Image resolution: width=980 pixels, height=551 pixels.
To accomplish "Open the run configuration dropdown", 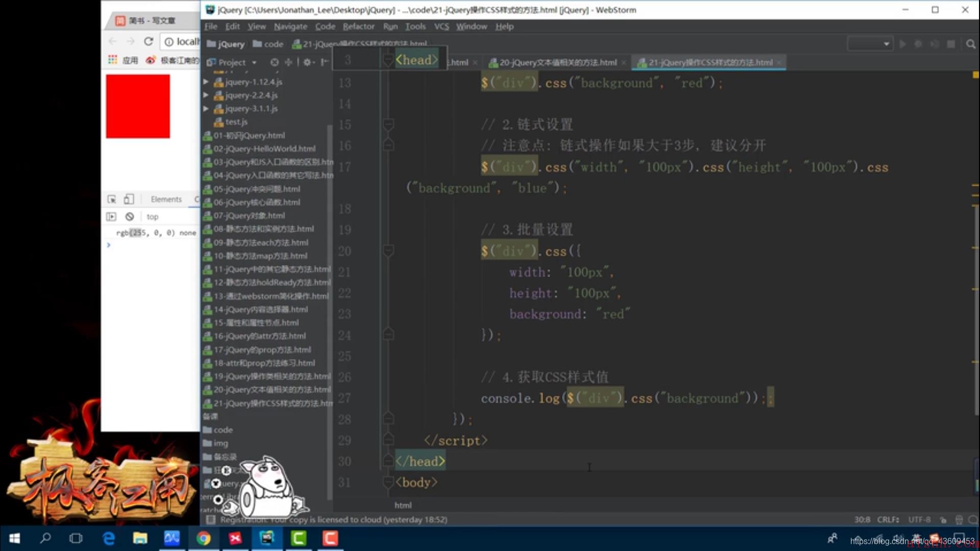I will tap(870, 44).
